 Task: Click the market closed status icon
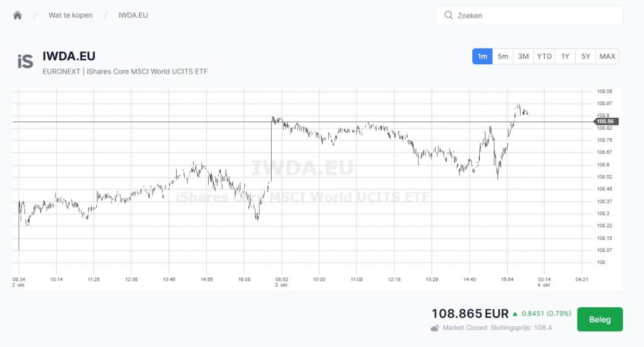435,327
